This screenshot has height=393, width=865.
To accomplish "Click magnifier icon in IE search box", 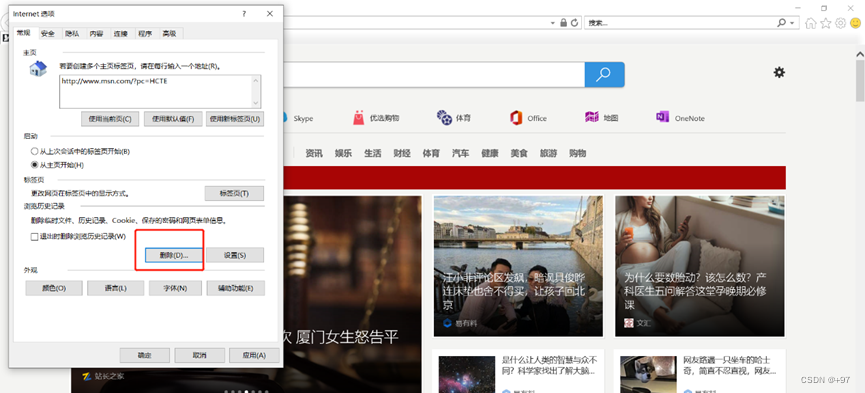I will tap(782, 23).
